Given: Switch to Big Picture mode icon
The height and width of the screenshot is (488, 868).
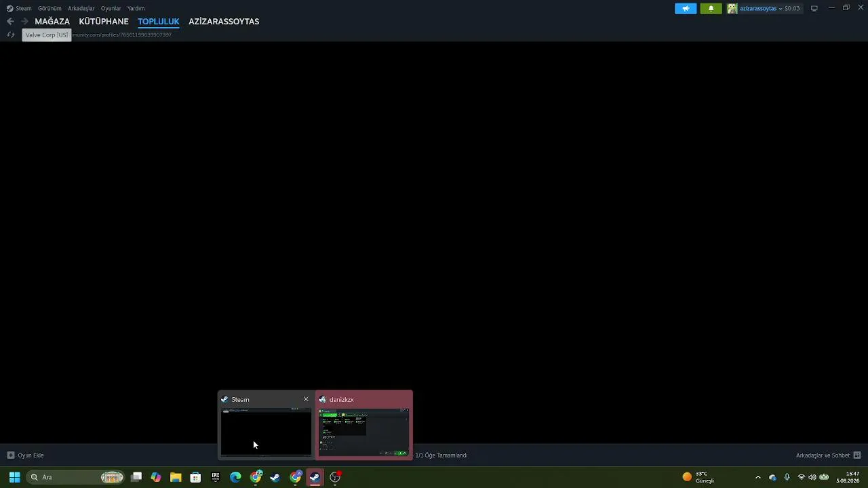Looking at the screenshot, I should [x=814, y=8].
